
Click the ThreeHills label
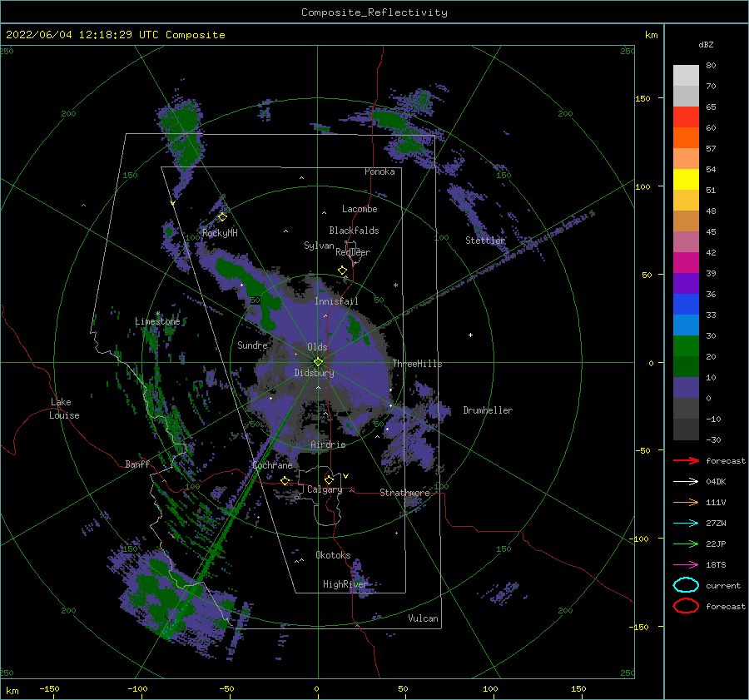[418, 364]
